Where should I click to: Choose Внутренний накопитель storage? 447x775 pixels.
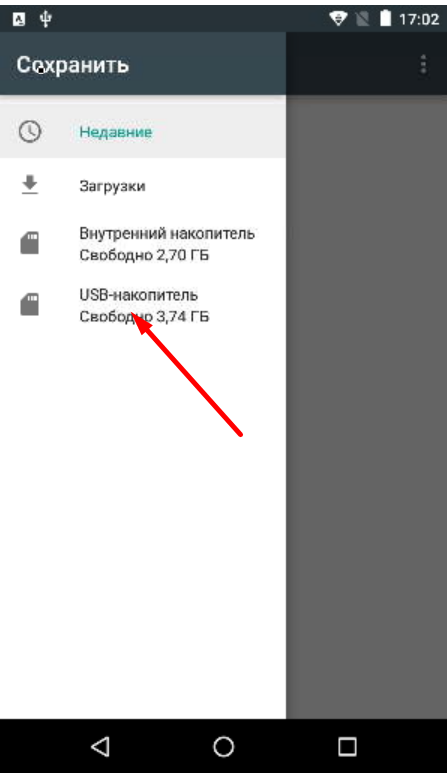tap(143, 244)
